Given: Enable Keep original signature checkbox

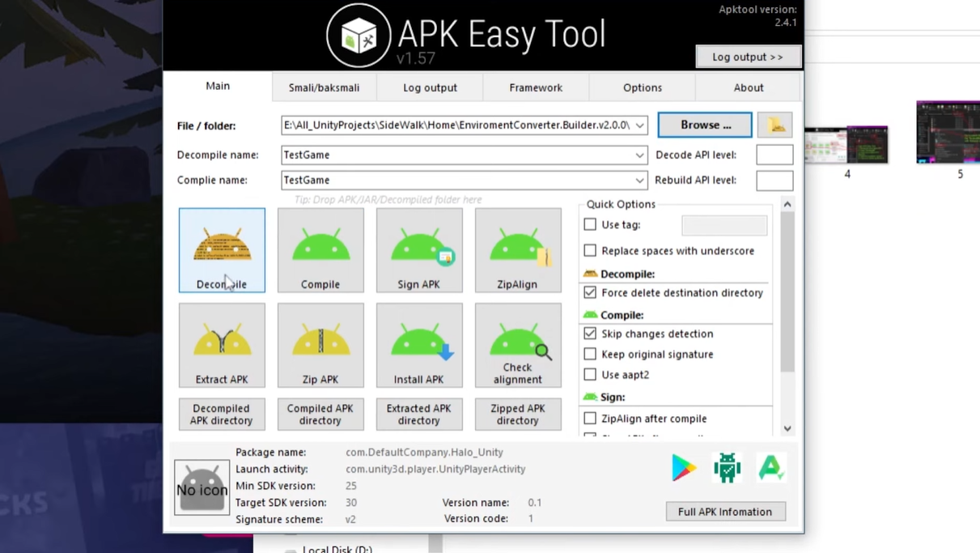Looking at the screenshot, I should click(590, 354).
